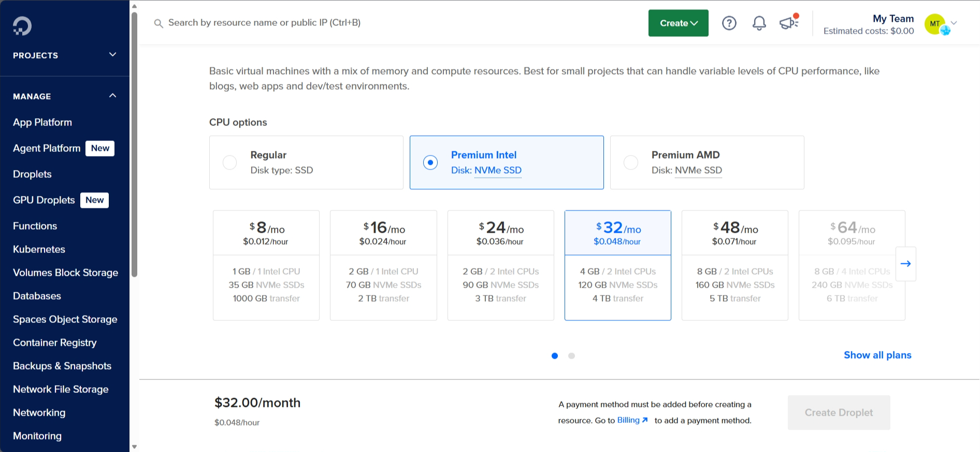
Task: Open App Platform in sidebar
Action: pos(42,122)
